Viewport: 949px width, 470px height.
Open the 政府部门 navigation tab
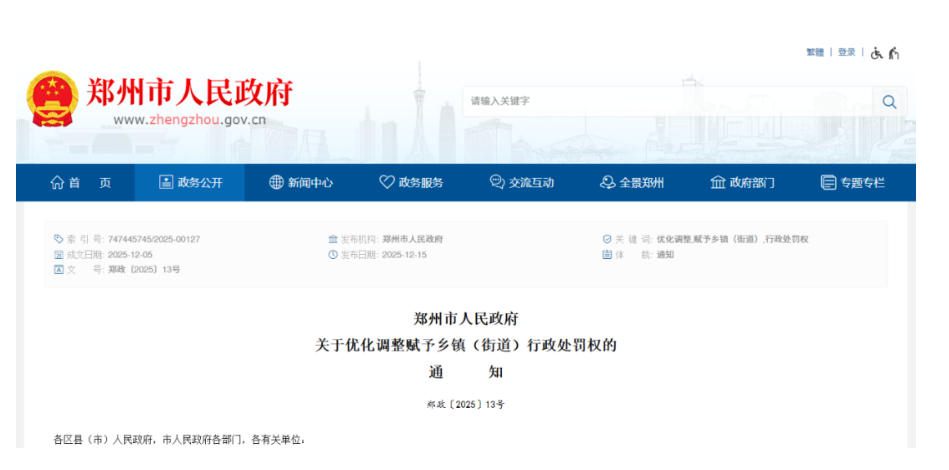tap(742, 182)
